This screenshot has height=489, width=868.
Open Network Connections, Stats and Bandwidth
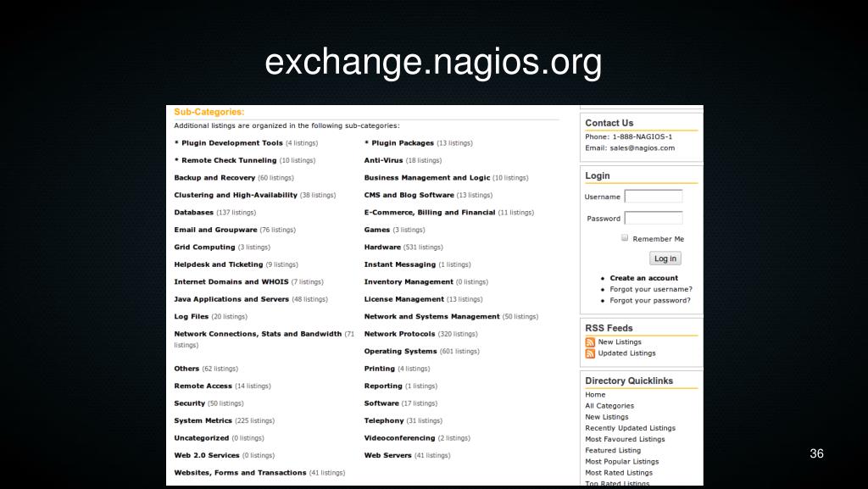(258, 334)
